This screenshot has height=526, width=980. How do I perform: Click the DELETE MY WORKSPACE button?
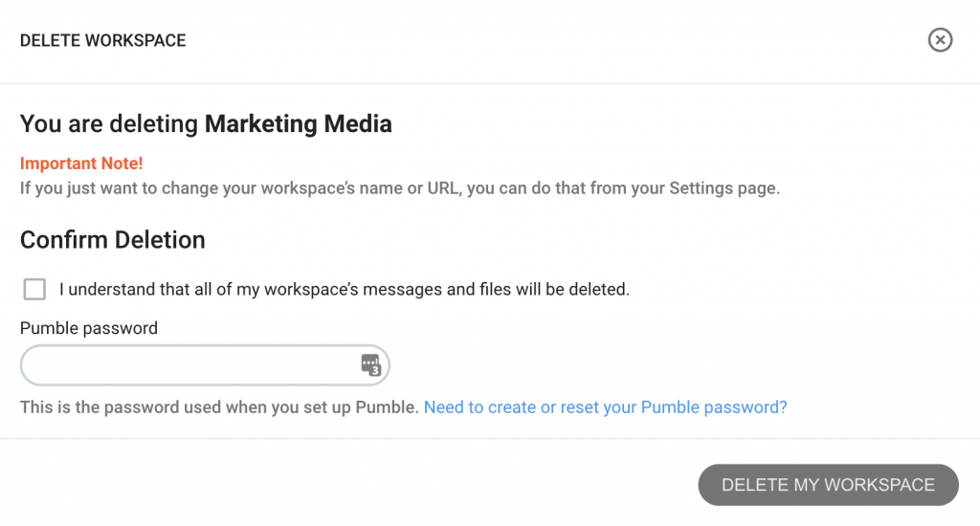[828, 485]
